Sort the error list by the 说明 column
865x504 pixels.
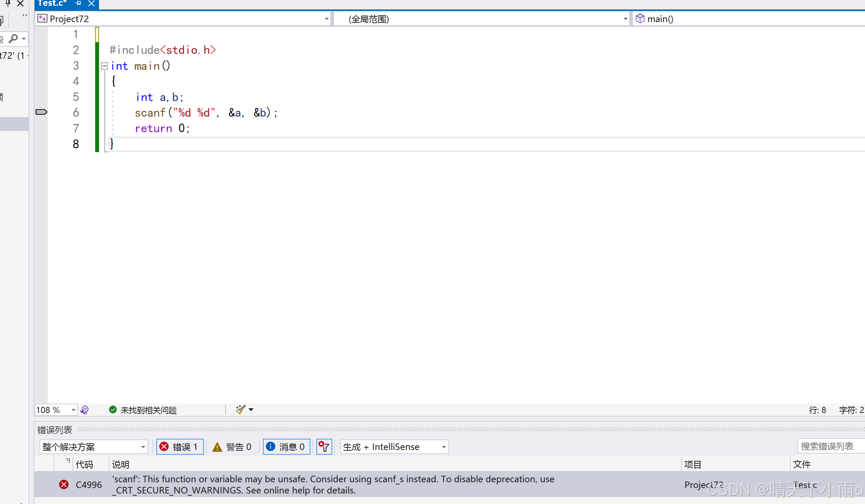coord(121,464)
